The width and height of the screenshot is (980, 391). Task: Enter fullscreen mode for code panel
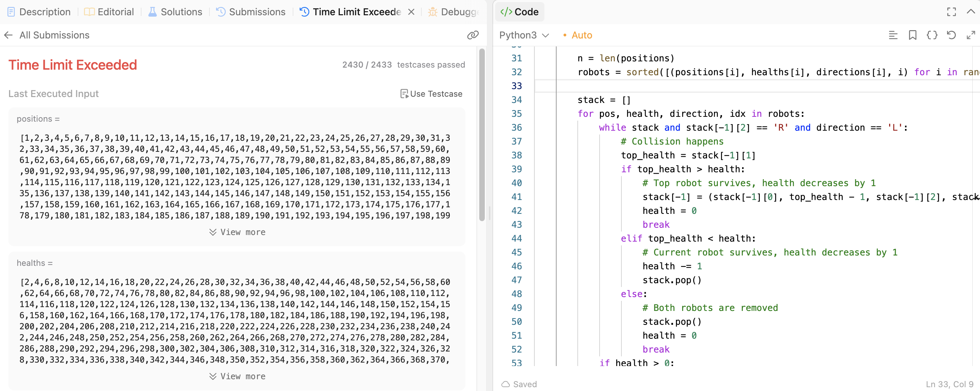pyautogui.click(x=951, y=12)
